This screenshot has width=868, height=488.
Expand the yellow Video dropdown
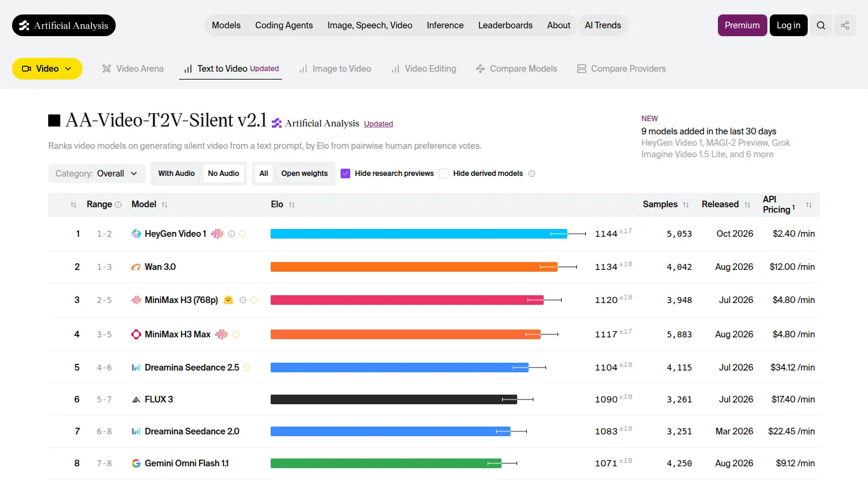coord(47,69)
